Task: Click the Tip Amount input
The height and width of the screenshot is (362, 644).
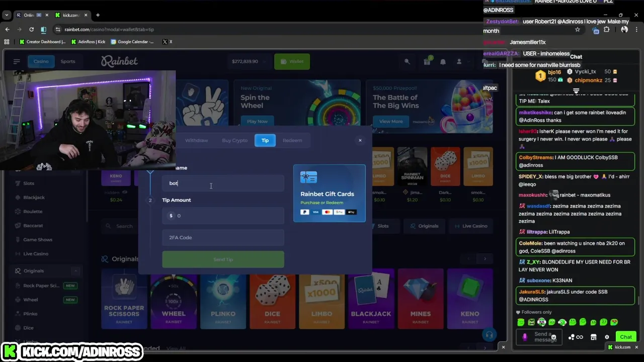Action: point(223,216)
